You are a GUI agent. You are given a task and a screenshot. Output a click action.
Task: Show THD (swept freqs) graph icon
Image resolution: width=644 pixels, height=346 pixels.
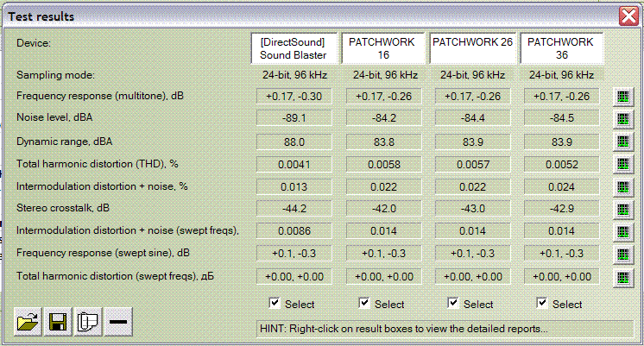click(x=623, y=277)
